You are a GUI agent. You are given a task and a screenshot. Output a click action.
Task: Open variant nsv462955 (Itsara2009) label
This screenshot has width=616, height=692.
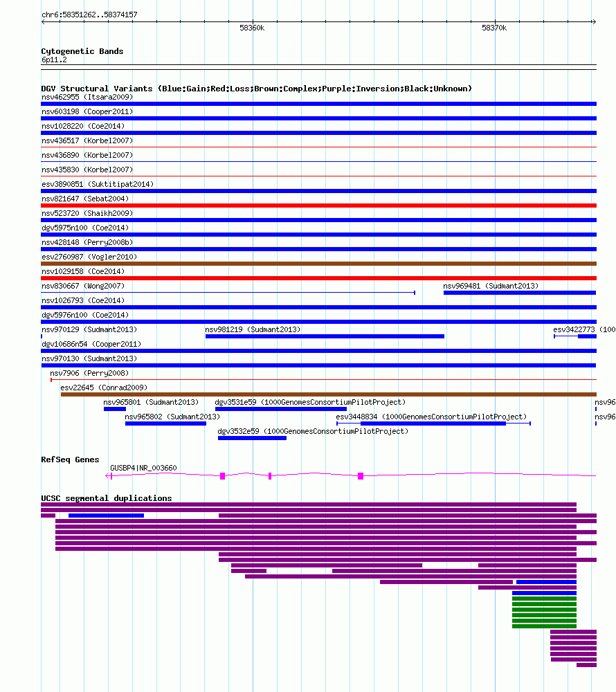click(87, 97)
